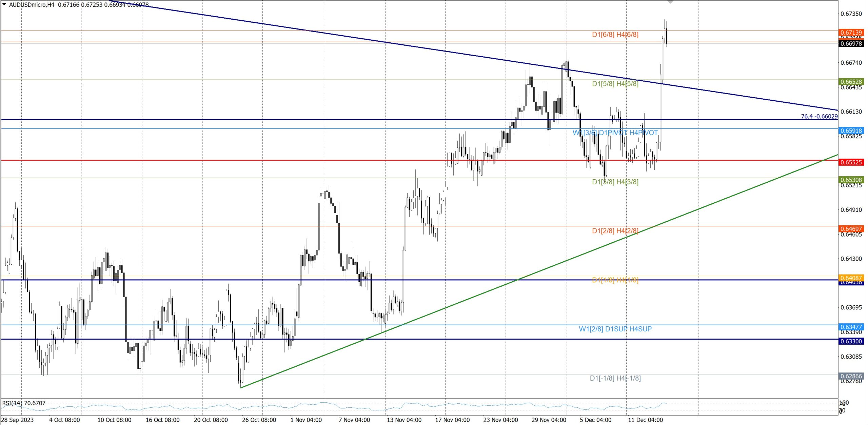Click the blue 0.65918 price tag

[x=851, y=130]
